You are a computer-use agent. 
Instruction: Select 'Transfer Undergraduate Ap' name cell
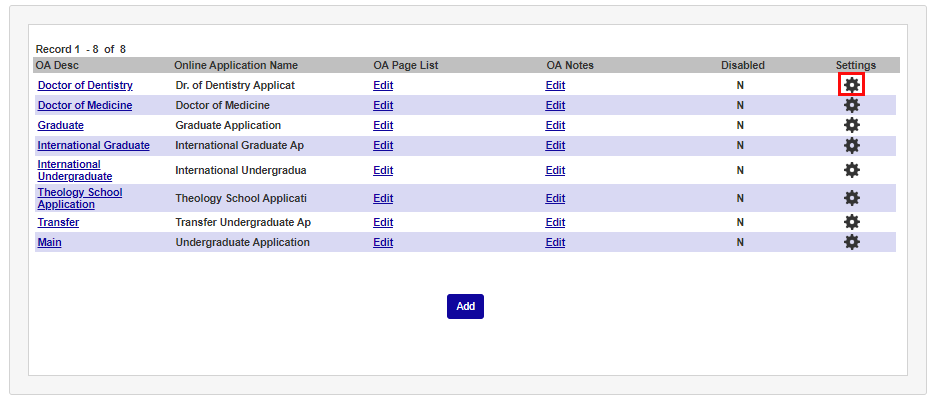point(243,222)
